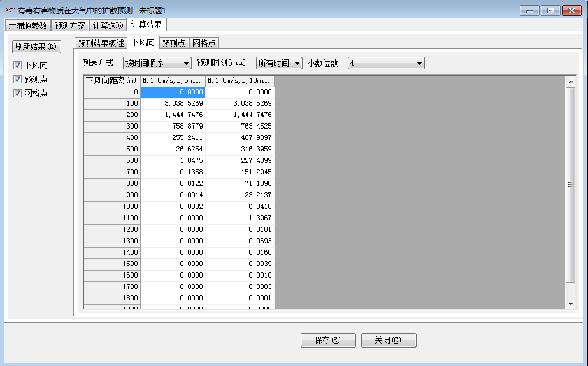Select the 763.4525 cell
The width and height of the screenshot is (588, 366).
240,126
